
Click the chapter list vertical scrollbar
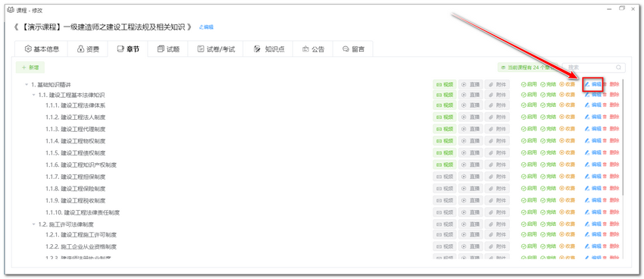coord(623,138)
